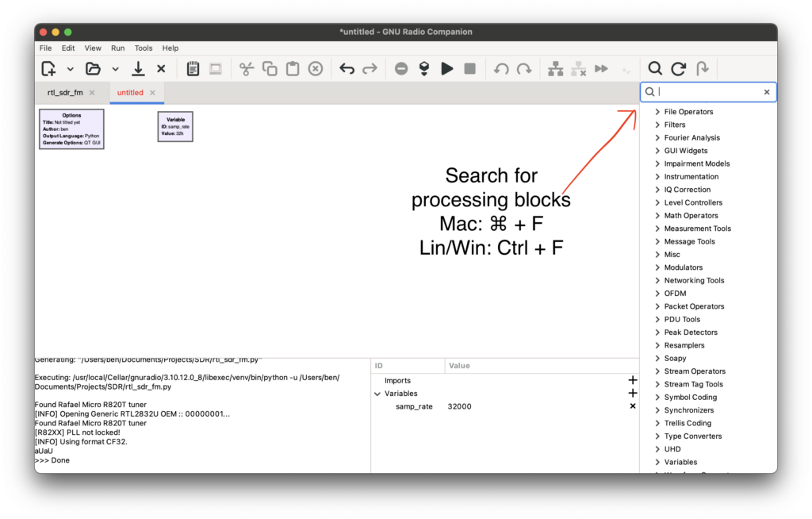
Task: Click the Save flow graph icon
Action: (138, 69)
